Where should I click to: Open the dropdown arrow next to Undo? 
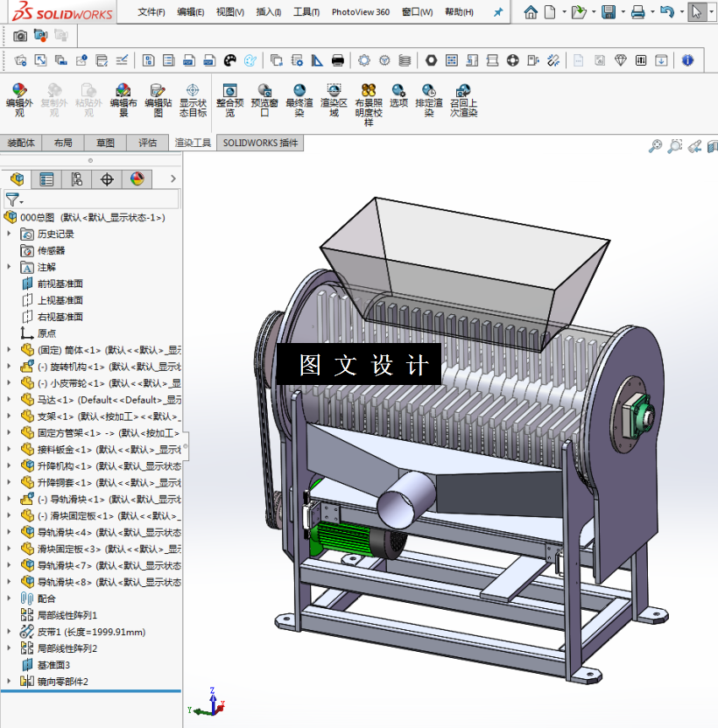[682, 12]
